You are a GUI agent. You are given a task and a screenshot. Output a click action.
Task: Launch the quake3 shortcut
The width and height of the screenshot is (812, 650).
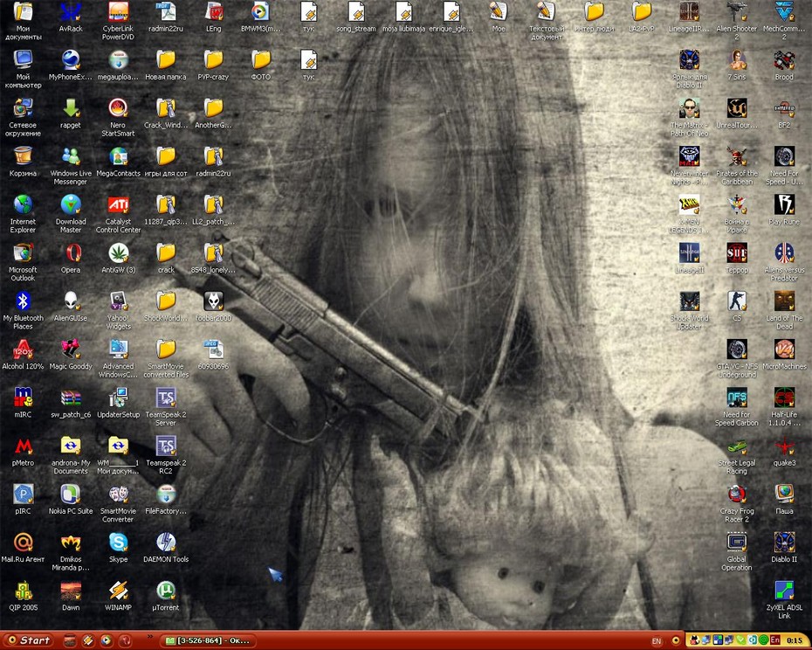click(x=784, y=451)
